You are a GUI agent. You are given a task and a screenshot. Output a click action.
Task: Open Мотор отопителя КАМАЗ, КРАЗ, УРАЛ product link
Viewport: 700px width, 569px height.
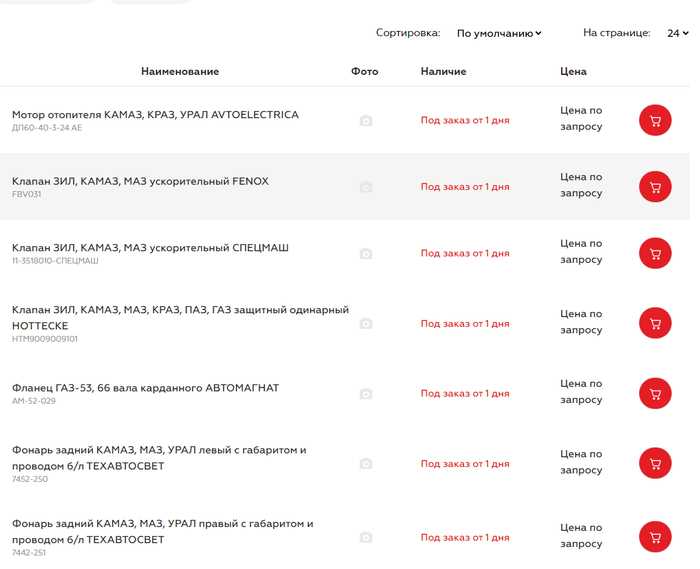[x=155, y=115]
